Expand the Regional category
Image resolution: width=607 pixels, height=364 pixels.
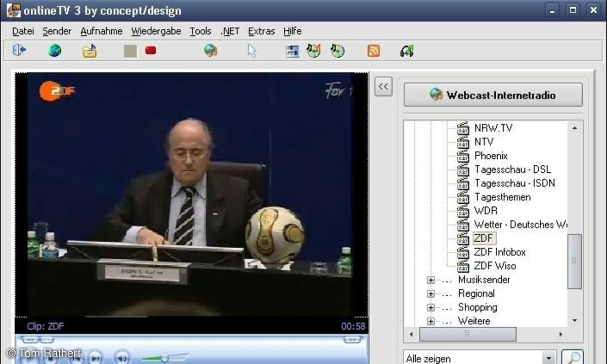pyautogui.click(x=431, y=293)
